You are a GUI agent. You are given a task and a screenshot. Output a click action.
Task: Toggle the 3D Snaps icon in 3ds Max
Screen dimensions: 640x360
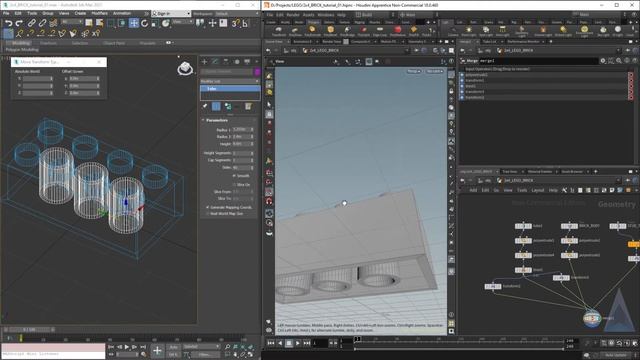click(x=236, y=23)
